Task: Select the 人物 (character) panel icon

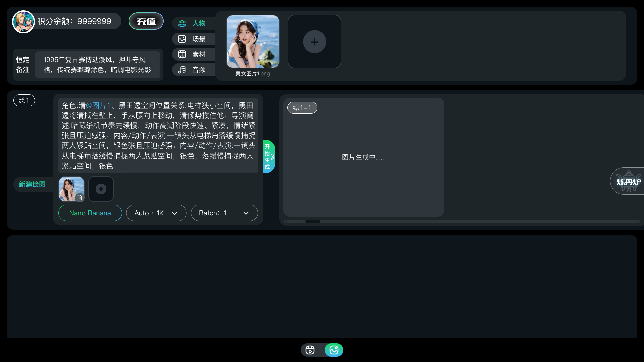Action: click(182, 23)
